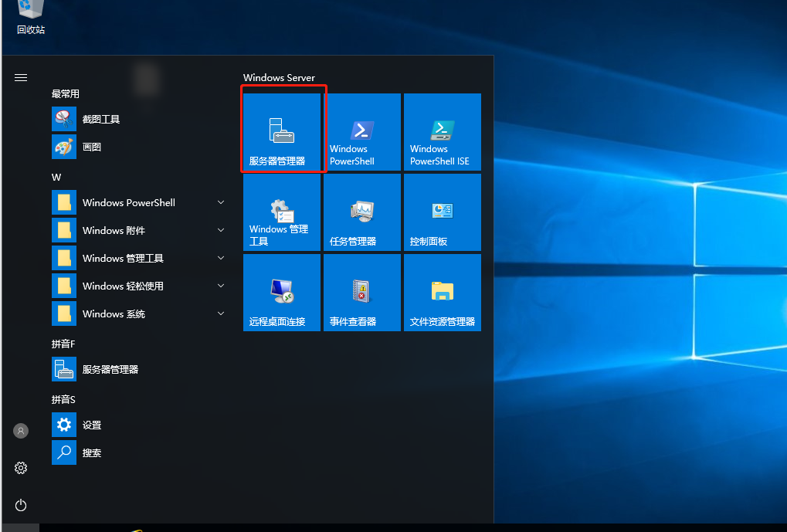Launch the 任务管理器 tile
Viewport: 787px width, 532px height.
[x=362, y=212]
